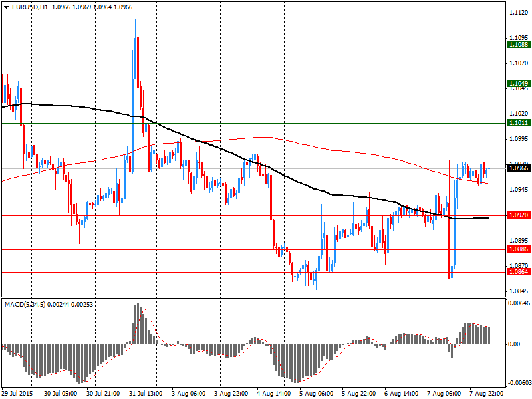The height and width of the screenshot is (399, 532).
Task: Click the current price label 1.0966
Action: [x=519, y=168]
